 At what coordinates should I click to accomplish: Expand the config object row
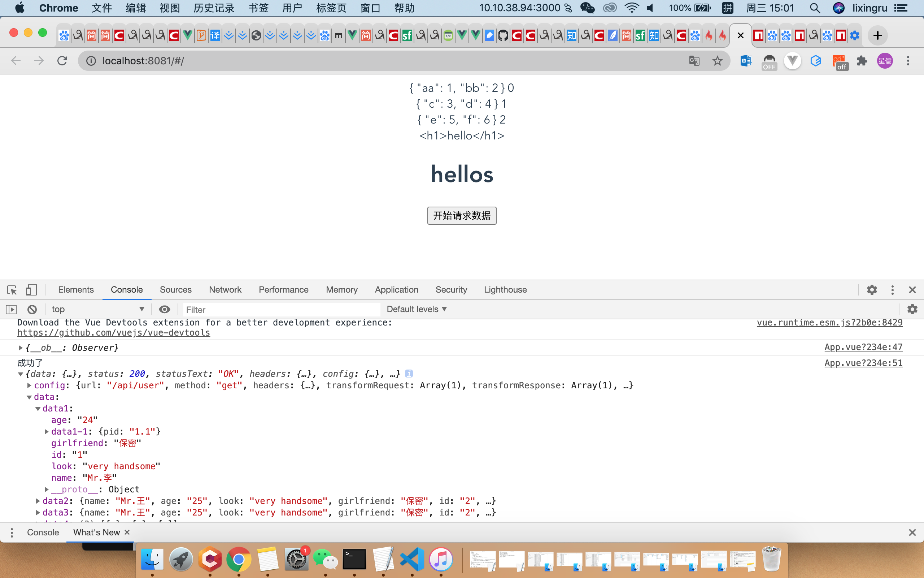point(29,385)
